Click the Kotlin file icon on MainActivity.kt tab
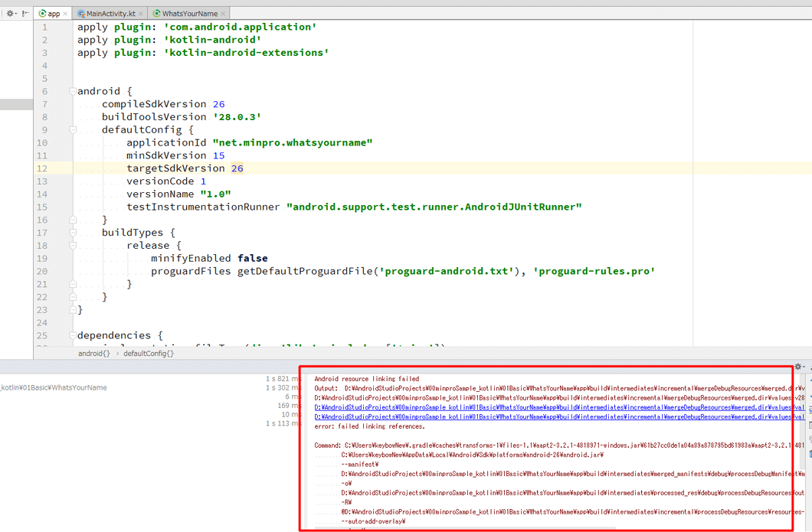This screenshot has width=812, height=532. (x=80, y=13)
